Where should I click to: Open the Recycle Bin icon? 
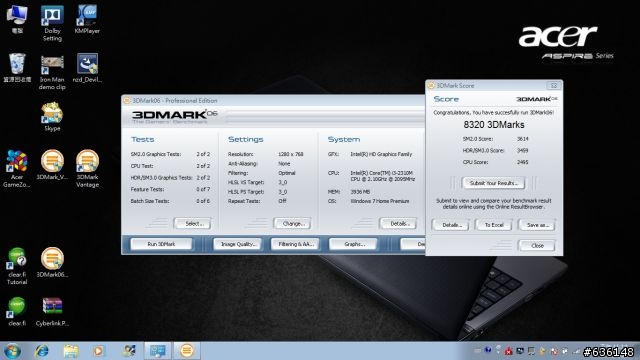17,67
